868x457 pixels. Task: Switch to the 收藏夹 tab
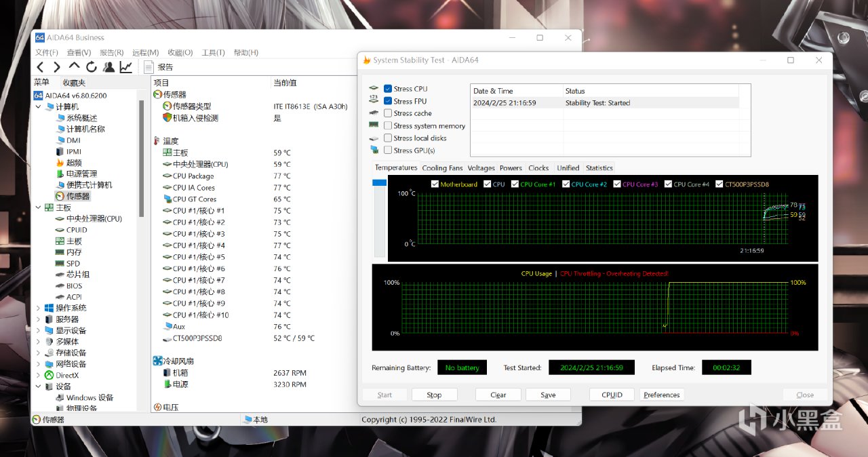coord(74,82)
